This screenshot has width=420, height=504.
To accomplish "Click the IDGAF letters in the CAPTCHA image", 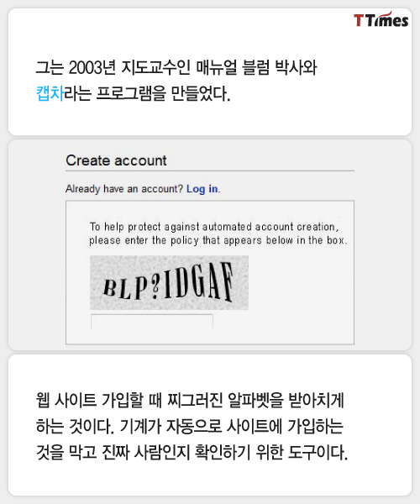I will click(197, 282).
